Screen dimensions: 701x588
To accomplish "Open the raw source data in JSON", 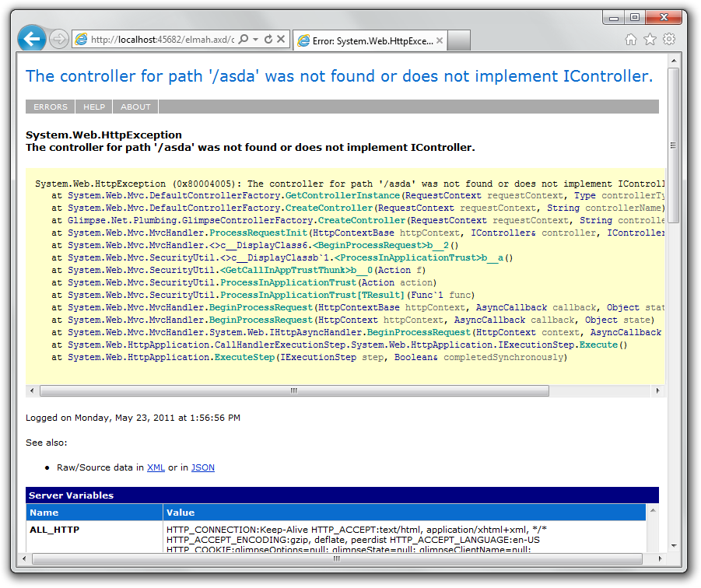I will (x=202, y=467).
